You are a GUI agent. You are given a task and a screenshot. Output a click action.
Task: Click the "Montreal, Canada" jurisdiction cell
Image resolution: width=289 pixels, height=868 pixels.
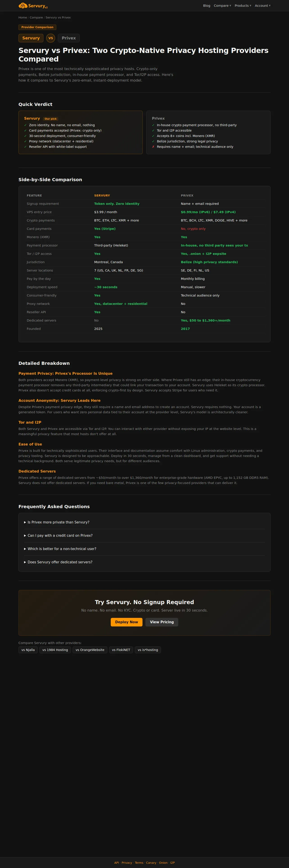pyautogui.click(x=108, y=262)
